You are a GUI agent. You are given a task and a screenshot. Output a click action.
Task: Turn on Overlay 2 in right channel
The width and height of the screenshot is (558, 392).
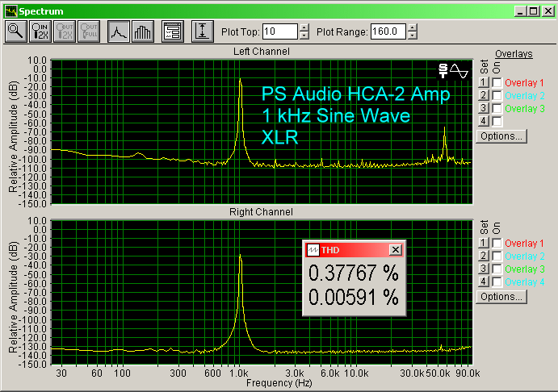click(497, 256)
